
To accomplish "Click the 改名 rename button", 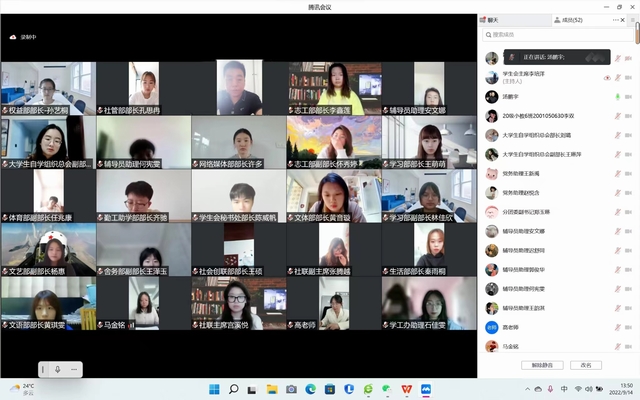I will pos(586,365).
